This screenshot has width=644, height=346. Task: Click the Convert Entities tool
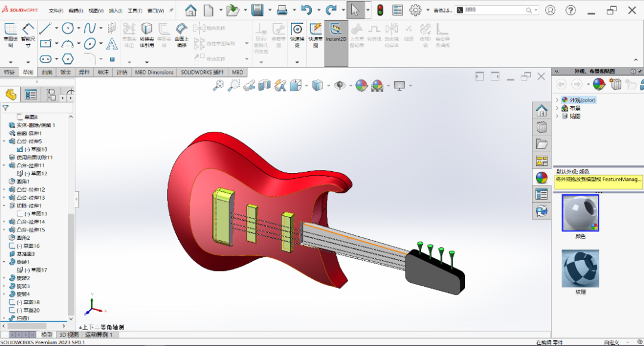pyautogui.click(x=147, y=35)
